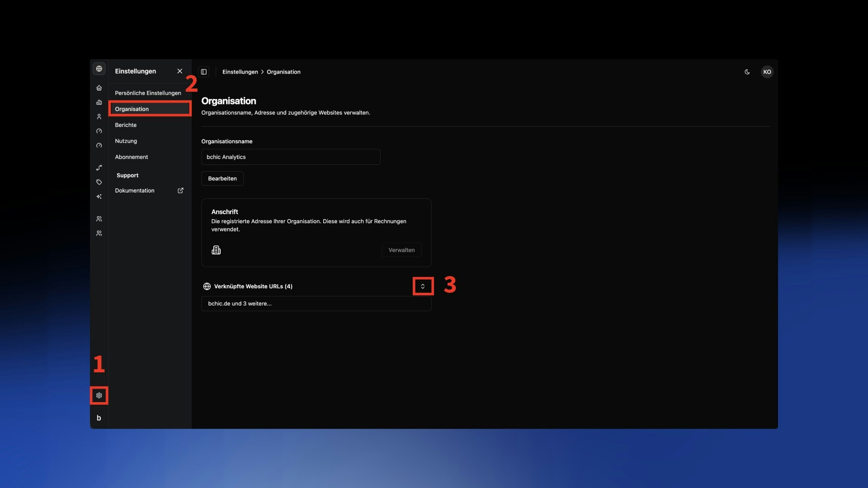Open Abonnement from the settings menu
The width and height of the screenshot is (868, 488).
coord(132,157)
